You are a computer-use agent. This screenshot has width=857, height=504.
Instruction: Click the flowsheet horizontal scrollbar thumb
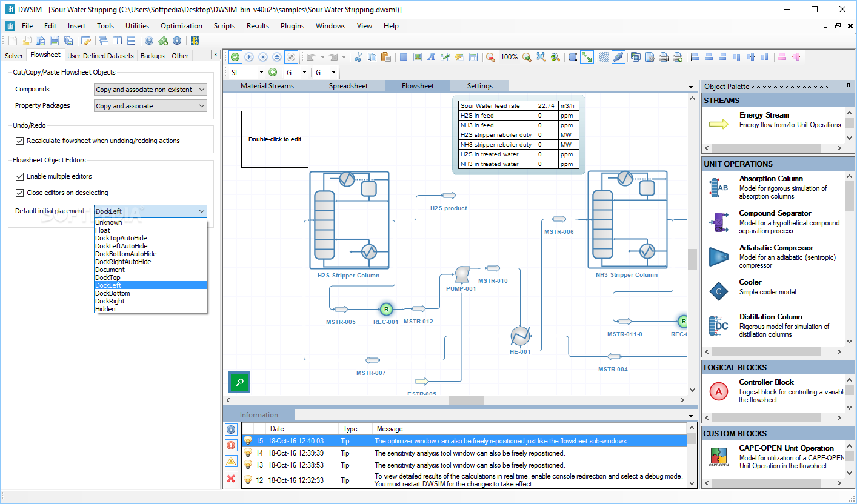466,400
